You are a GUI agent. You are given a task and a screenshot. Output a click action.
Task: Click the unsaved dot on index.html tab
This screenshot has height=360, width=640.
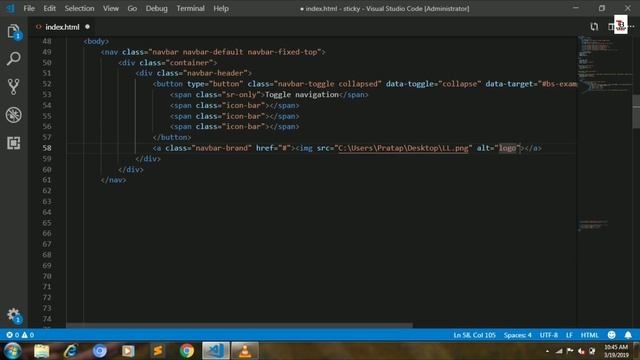click(x=87, y=27)
